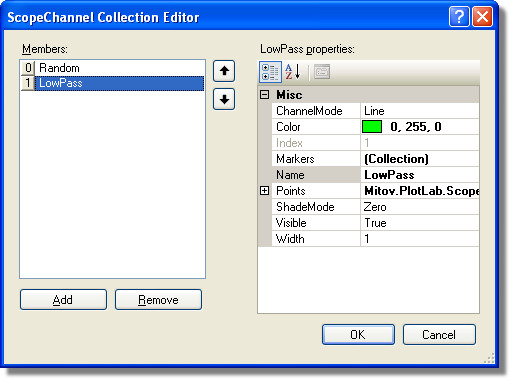Edit the Width value field
Image resolution: width=510 pixels, height=380 pixels.
[420, 239]
